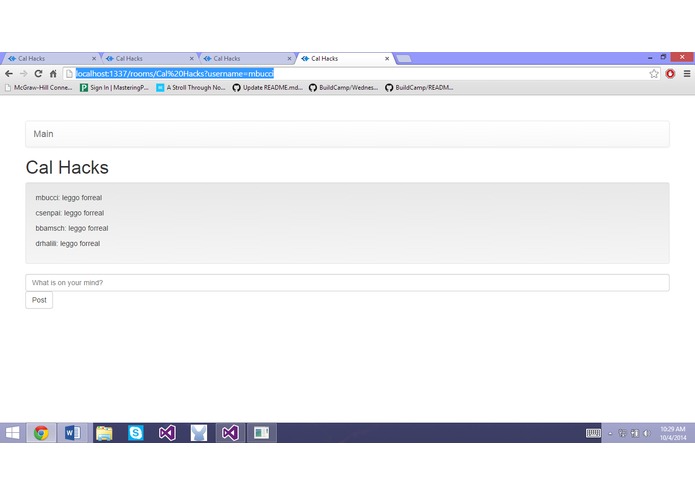Open the Visual Studio icon next to Skype
The width and height of the screenshot is (695, 494).
coord(167,433)
